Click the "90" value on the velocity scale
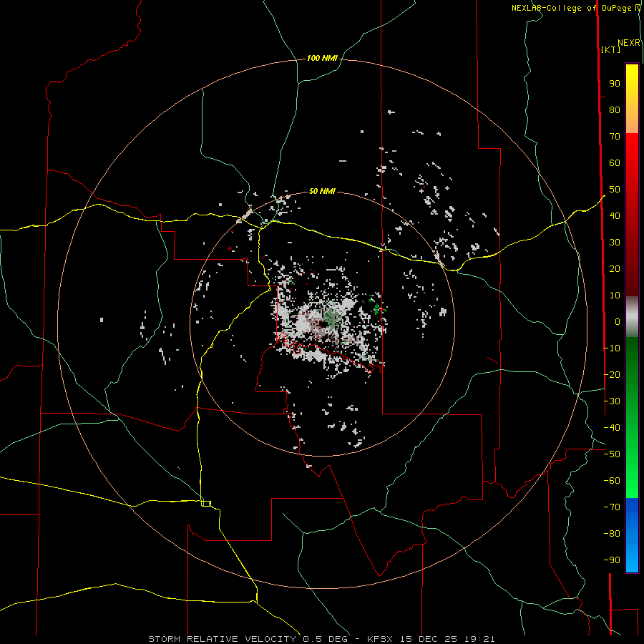Screen dimensions: 644x644 click(x=615, y=84)
